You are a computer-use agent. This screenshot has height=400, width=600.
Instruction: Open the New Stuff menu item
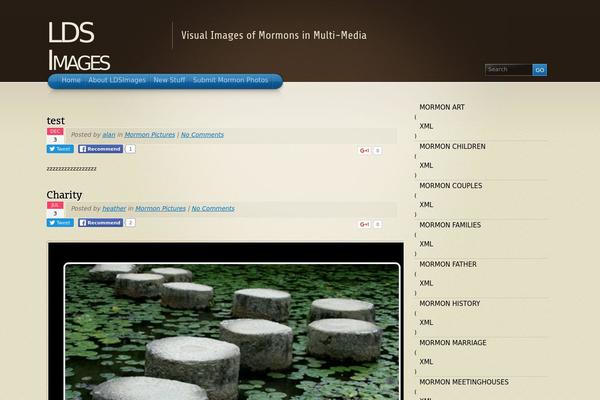169,80
